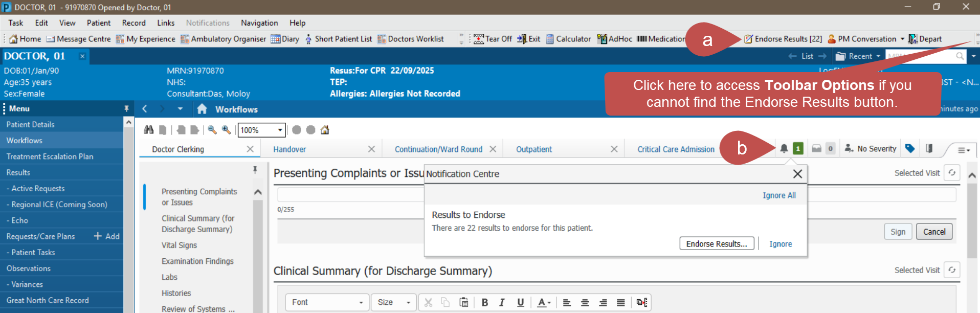980x313 pixels.
Task: Toggle italic formatting
Action: 502,302
